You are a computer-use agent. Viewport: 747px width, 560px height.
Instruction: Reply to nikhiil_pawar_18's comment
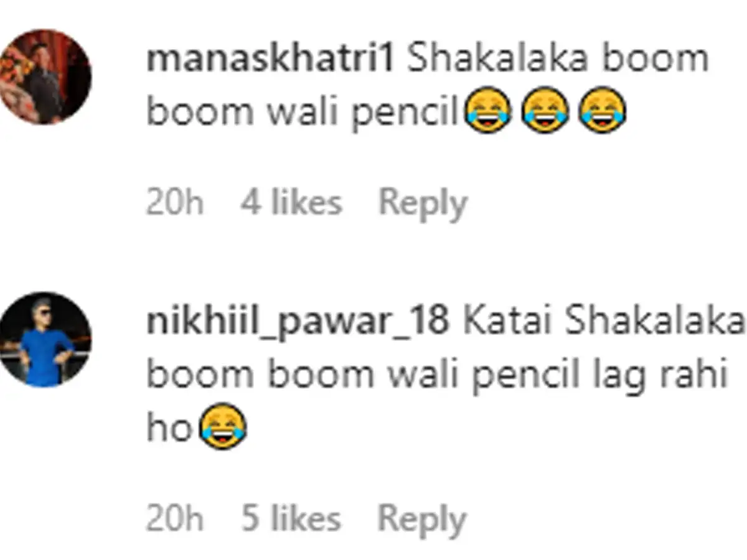click(423, 520)
